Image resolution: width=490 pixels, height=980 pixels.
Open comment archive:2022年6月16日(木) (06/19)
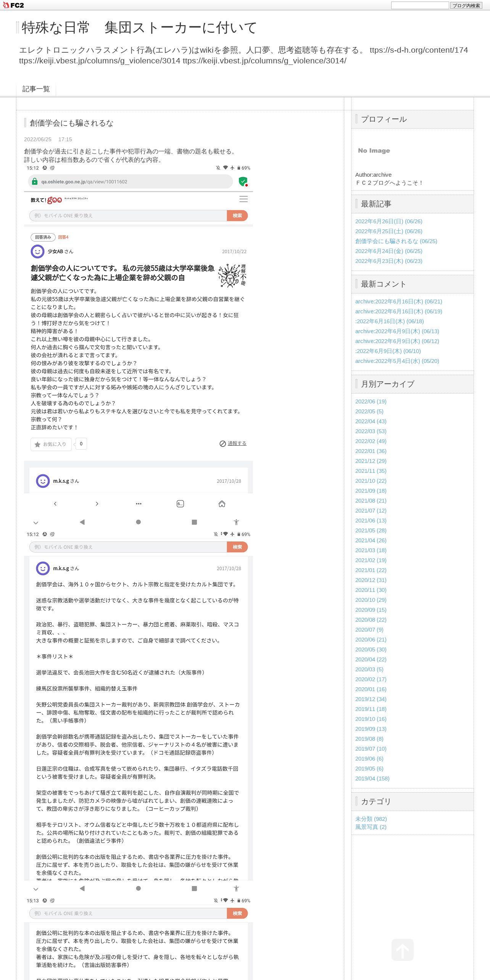[398, 311]
